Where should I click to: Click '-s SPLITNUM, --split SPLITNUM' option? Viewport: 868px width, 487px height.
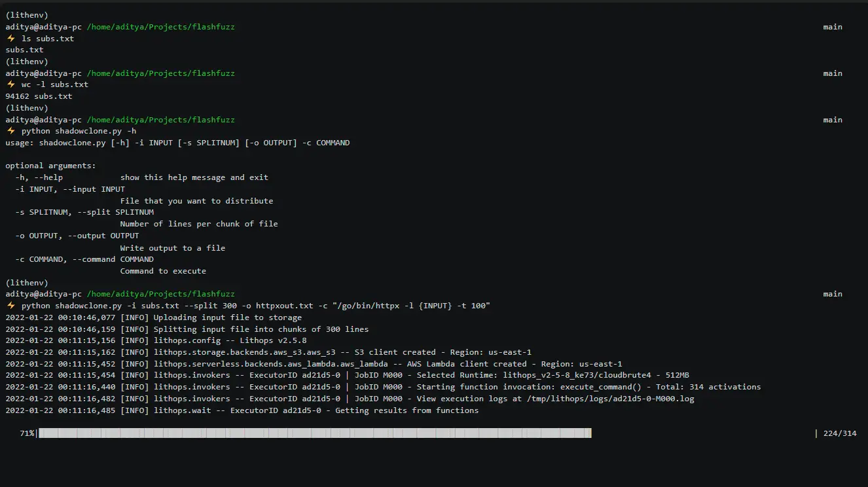coord(84,212)
